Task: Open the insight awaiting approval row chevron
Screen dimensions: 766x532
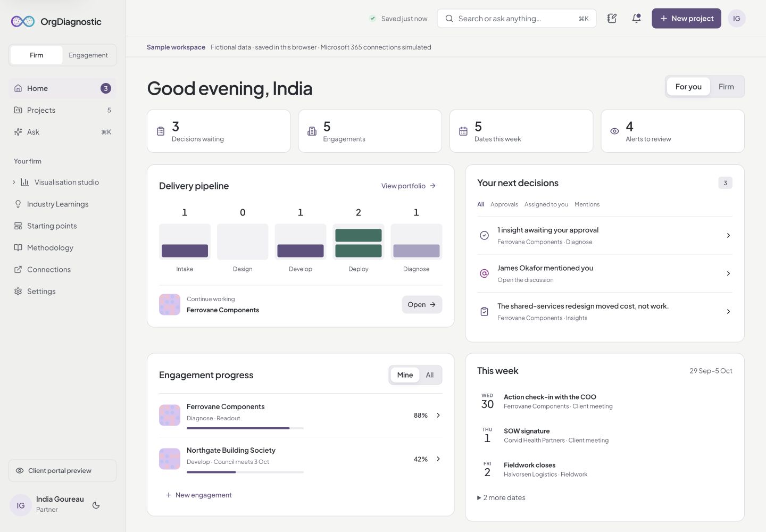Action: click(x=728, y=235)
